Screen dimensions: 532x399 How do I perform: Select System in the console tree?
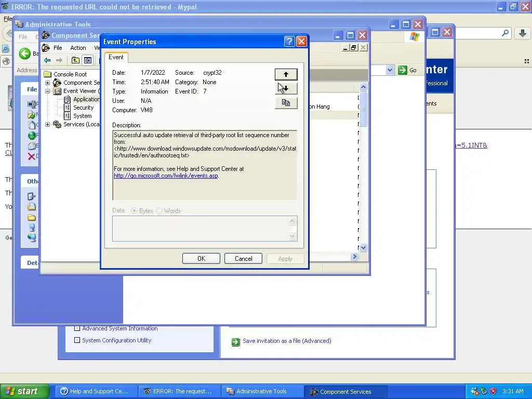pyautogui.click(x=83, y=116)
